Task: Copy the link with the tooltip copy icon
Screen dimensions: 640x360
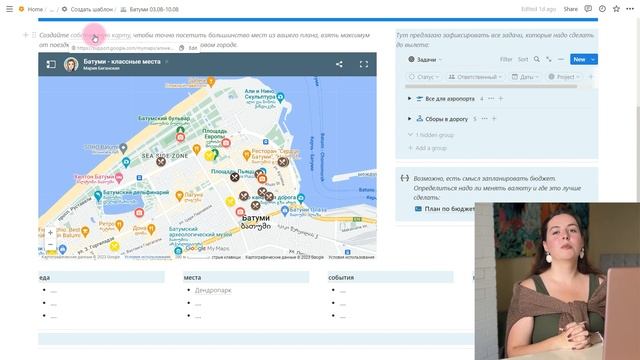Action: 182,48
